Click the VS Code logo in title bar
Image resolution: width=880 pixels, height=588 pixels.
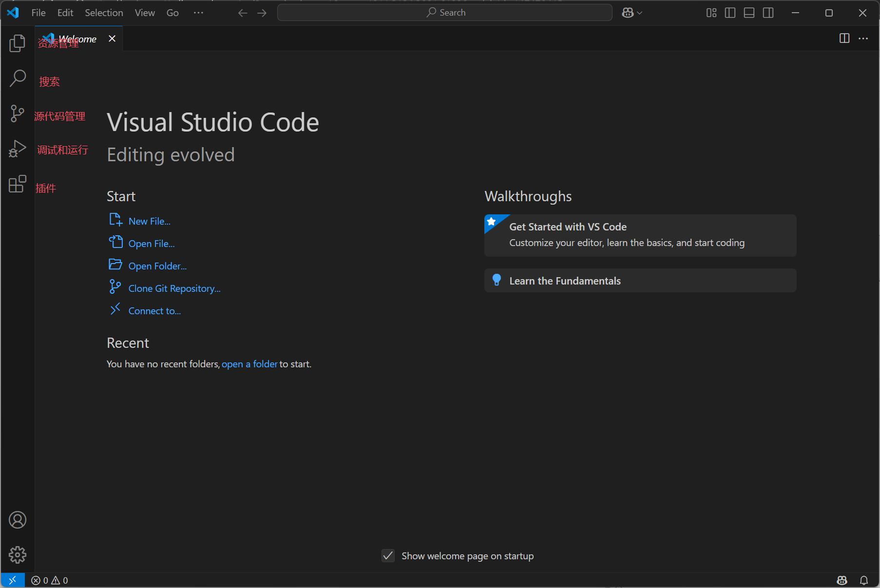coord(13,13)
